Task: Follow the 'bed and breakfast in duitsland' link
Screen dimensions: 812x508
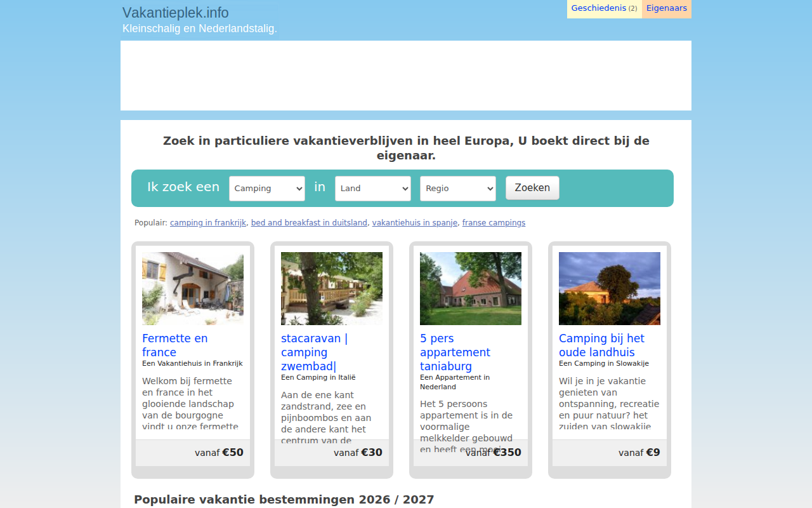Action: (x=309, y=223)
